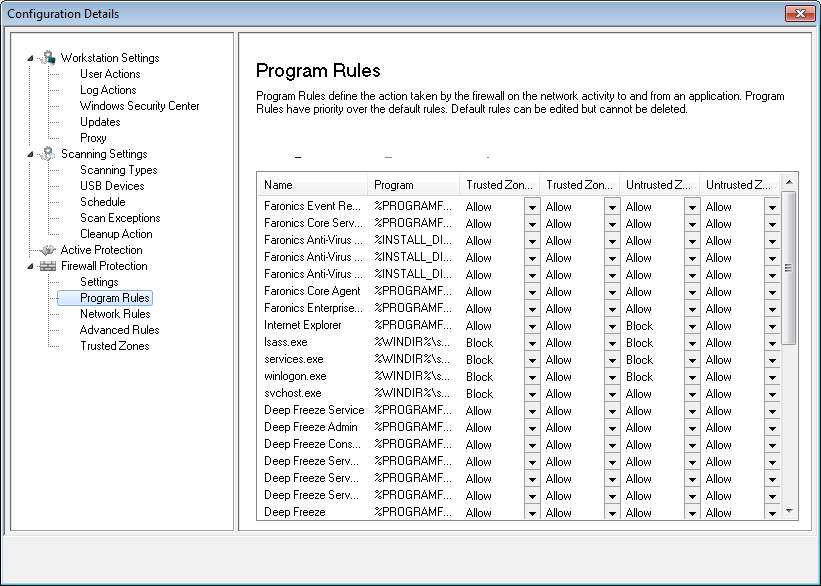Viewport: 821px width, 586px height.
Task: Open the Block dropdown in svchost.exe row
Action: coord(532,394)
